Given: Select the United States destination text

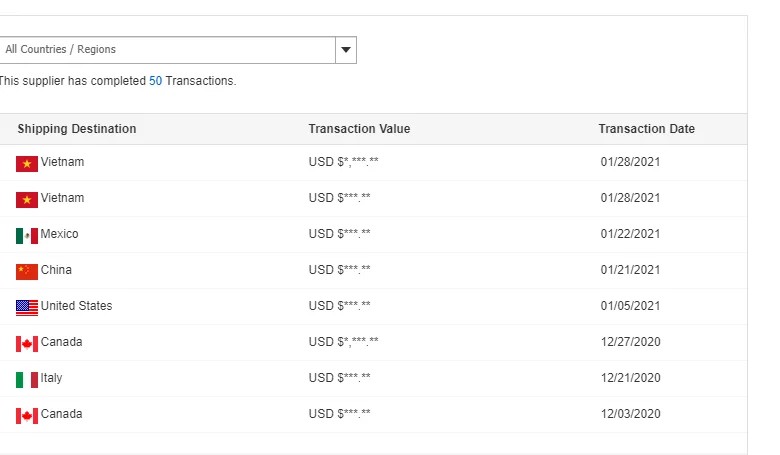Looking at the screenshot, I should pyautogui.click(x=76, y=306).
